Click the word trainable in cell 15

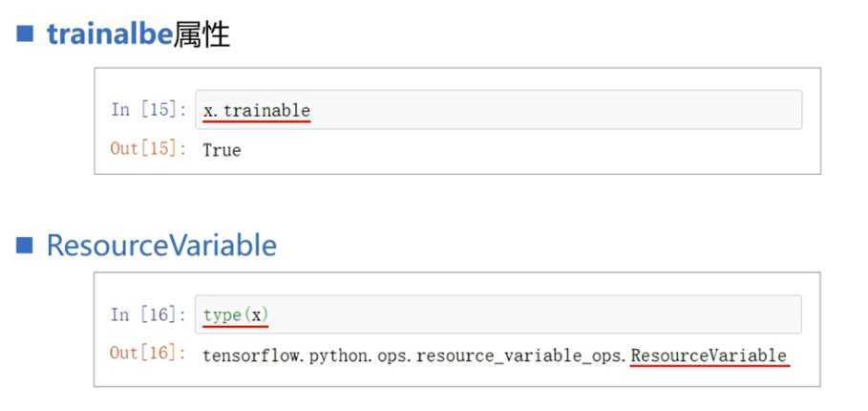(266, 111)
